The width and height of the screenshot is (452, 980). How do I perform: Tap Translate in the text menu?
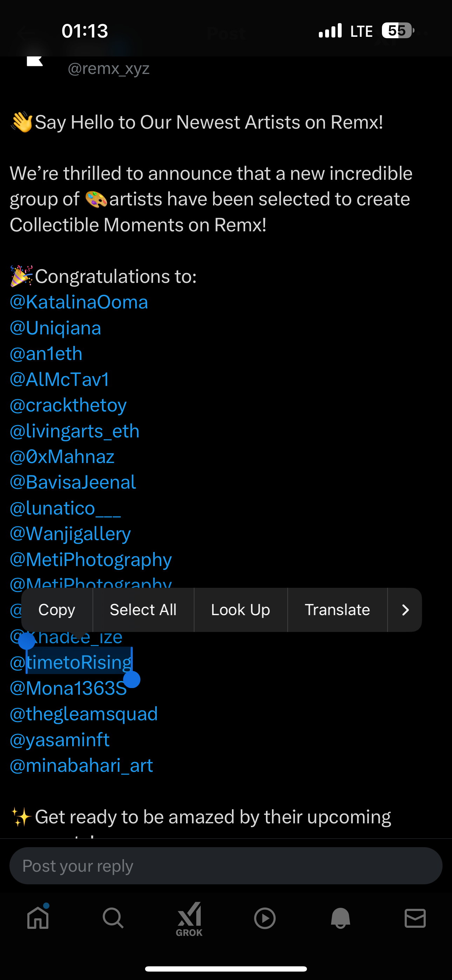[337, 610]
